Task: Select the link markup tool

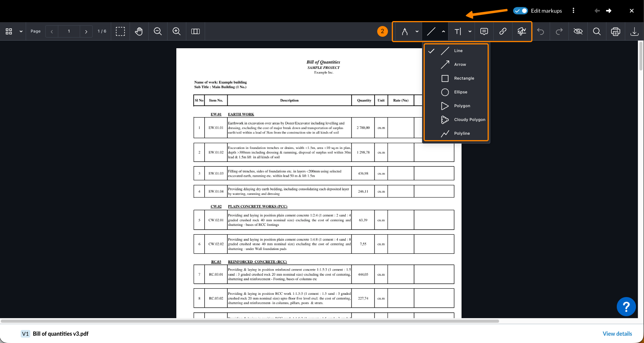Action: click(503, 31)
